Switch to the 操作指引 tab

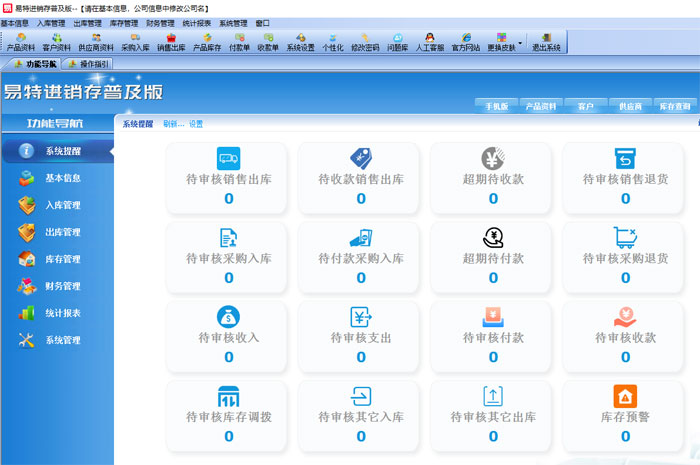pos(91,63)
